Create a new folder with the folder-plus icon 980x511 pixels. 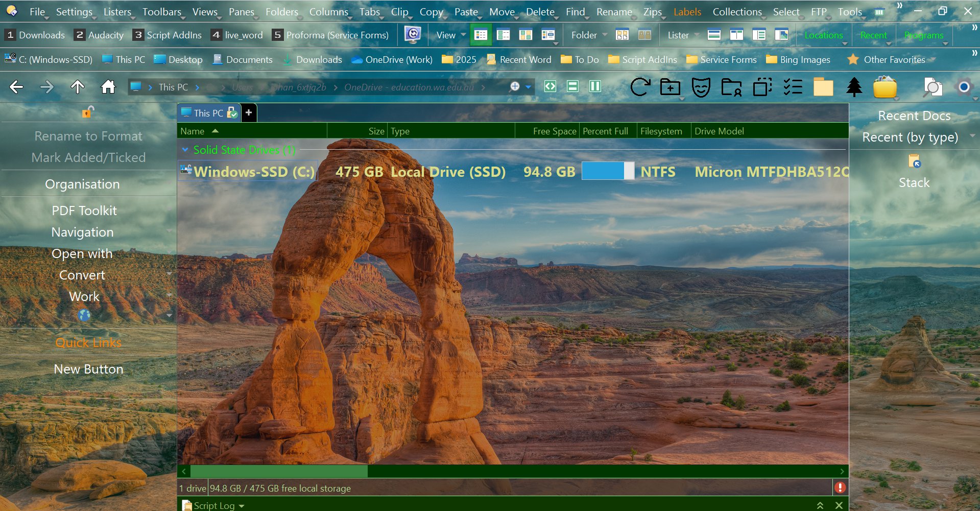tap(670, 87)
